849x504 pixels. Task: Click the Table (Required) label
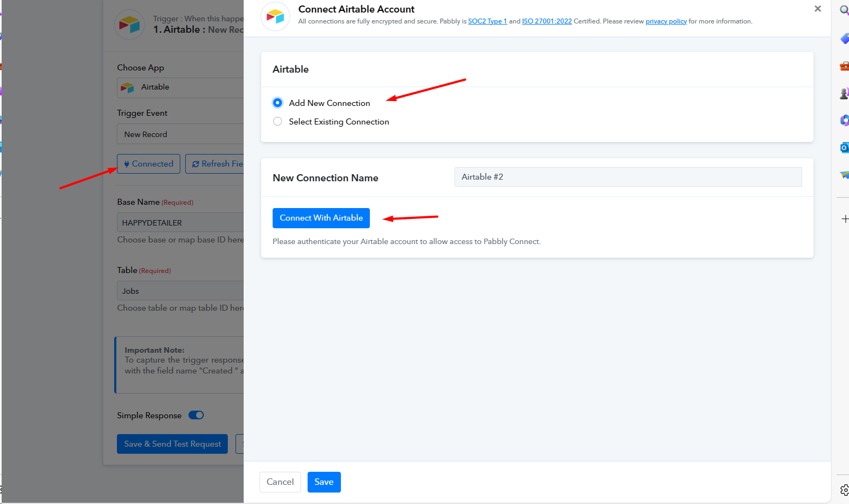click(x=144, y=270)
